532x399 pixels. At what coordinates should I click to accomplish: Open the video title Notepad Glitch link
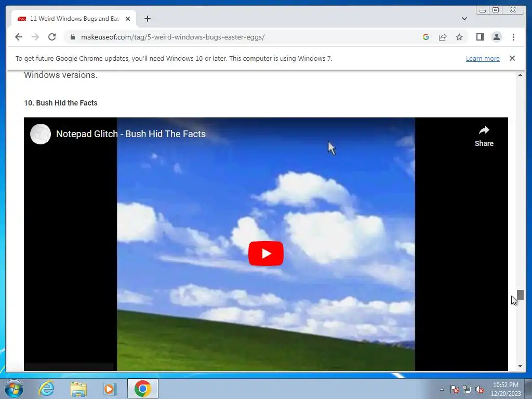(x=130, y=134)
